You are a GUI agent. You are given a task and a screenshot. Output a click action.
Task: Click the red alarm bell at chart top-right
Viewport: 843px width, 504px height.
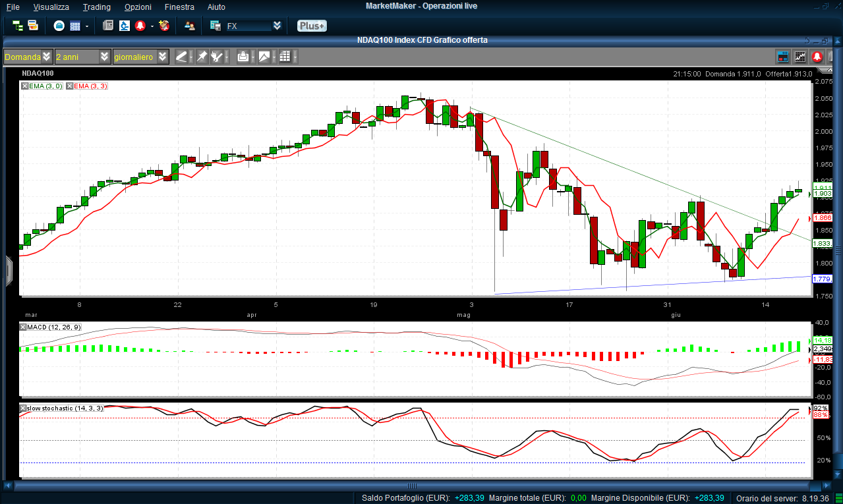[817, 57]
